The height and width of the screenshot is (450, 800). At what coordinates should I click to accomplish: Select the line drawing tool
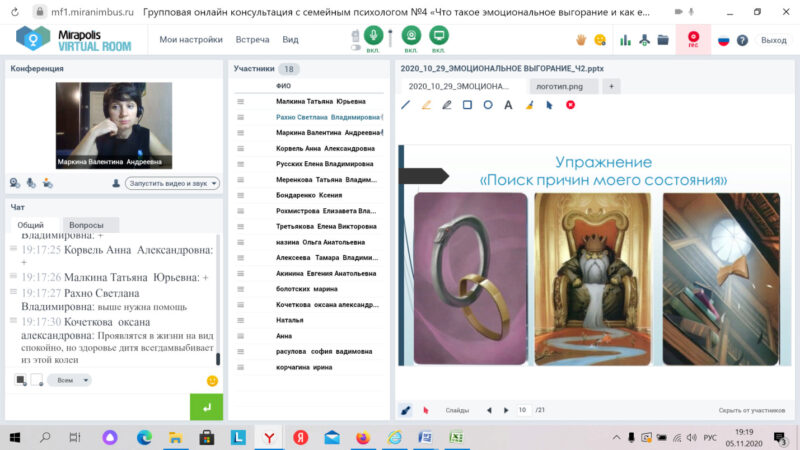pyautogui.click(x=406, y=105)
